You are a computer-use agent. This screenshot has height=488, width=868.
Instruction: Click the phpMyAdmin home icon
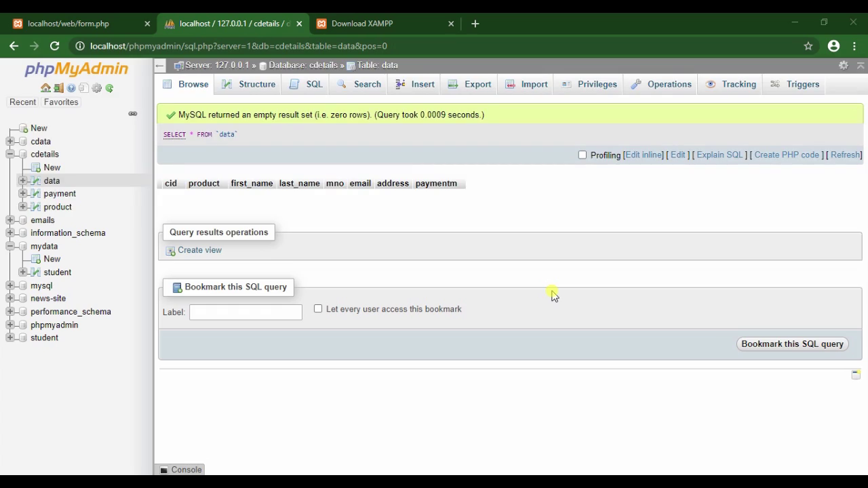[45, 88]
